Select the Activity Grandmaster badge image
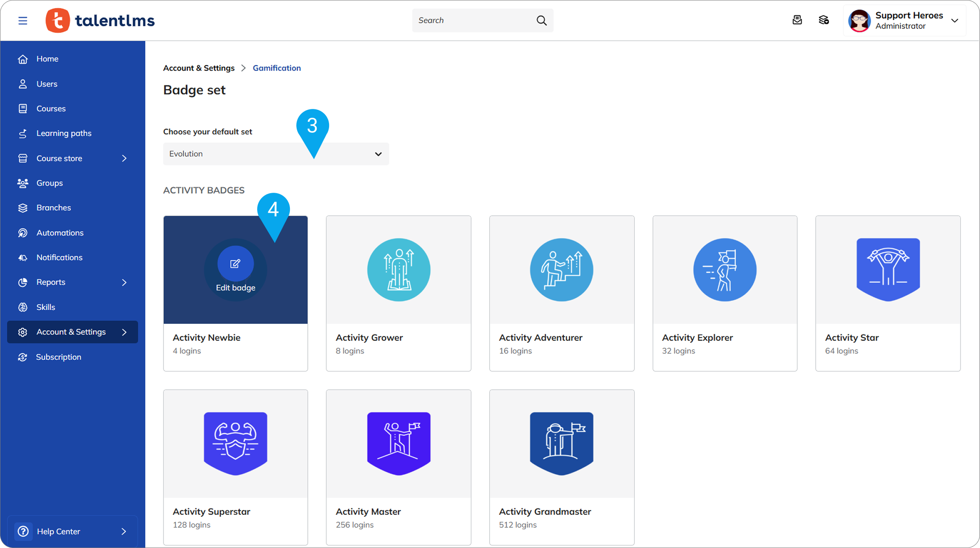Screen dimensions: 980x548 (561, 443)
